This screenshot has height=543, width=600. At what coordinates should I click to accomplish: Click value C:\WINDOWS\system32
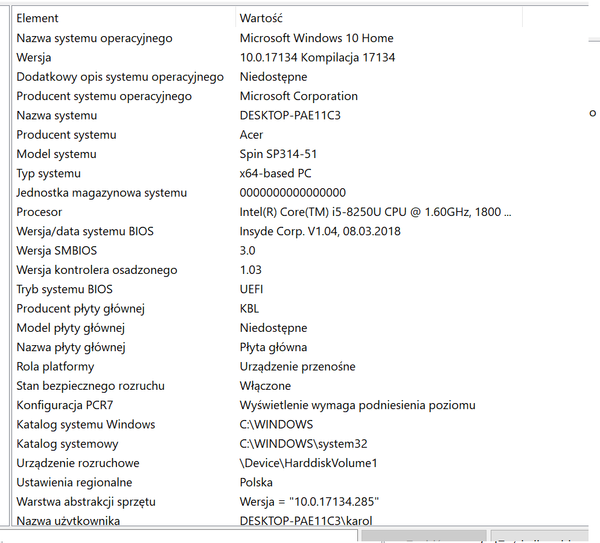[x=303, y=444]
